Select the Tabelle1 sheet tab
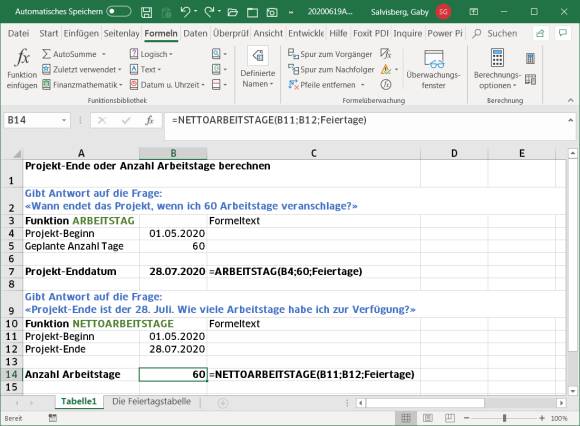Screen dimensions: 580x426 (x=79, y=401)
